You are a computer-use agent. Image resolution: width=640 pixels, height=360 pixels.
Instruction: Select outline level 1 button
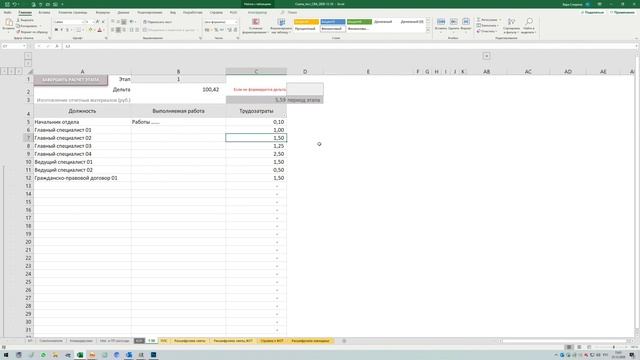(28, 56)
